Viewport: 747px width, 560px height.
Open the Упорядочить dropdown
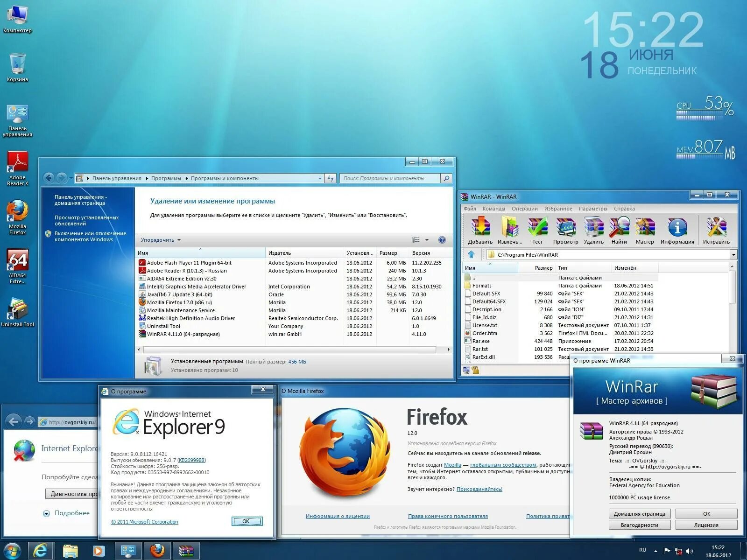[x=161, y=240]
